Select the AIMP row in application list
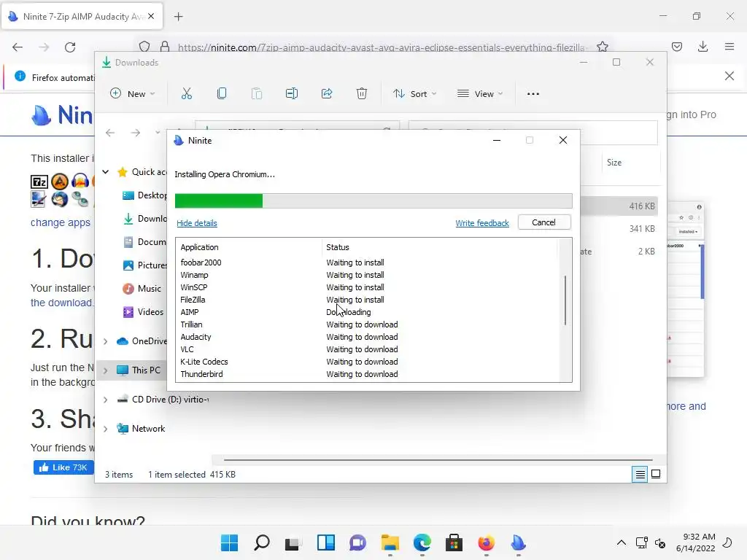Viewport: 747px width, 560px height. tap(368, 312)
